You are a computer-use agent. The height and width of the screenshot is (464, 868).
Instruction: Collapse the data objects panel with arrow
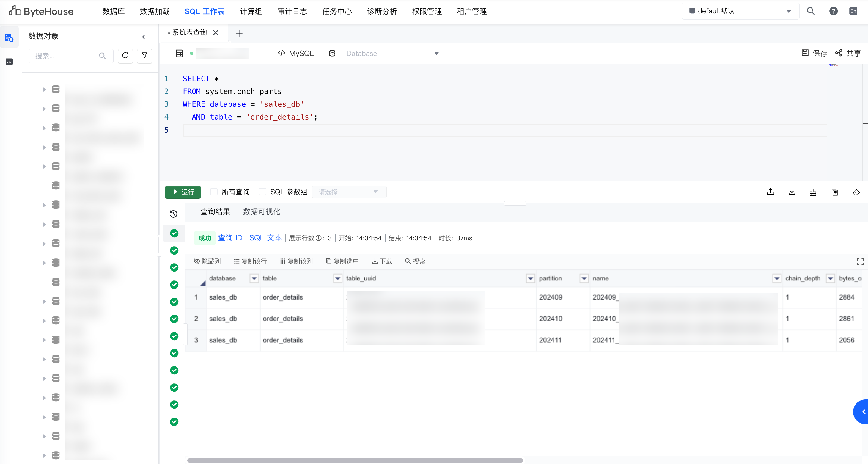pyautogui.click(x=146, y=37)
